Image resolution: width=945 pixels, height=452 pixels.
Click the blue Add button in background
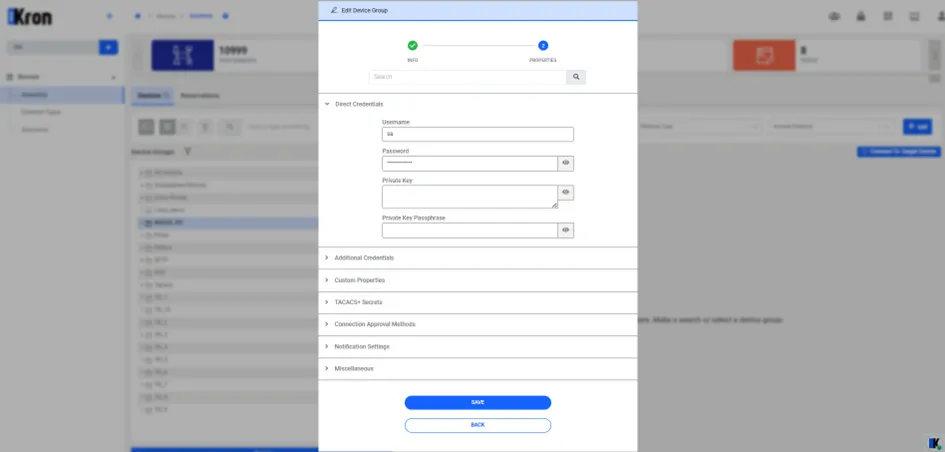[x=917, y=127]
